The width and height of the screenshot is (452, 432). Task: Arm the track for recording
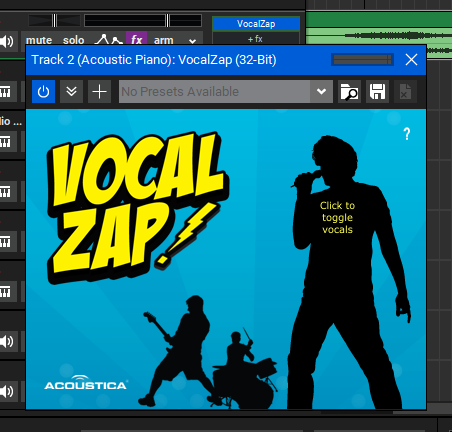tap(163, 40)
